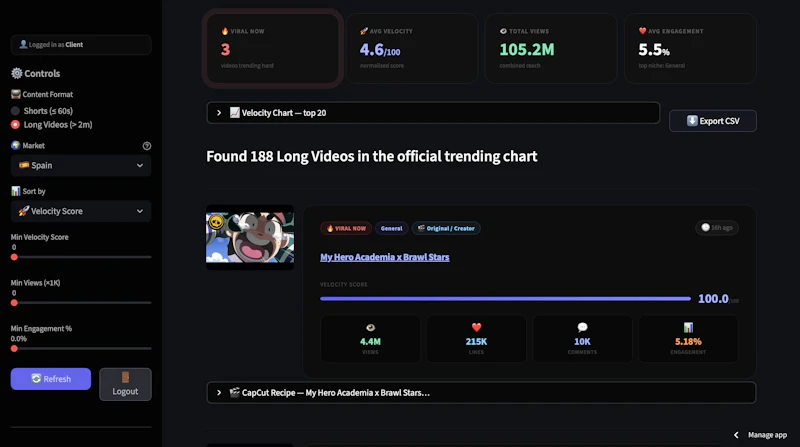Image resolution: width=800 pixels, height=447 pixels.
Task: Click the Controls gear icon
Action: pyautogui.click(x=17, y=73)
